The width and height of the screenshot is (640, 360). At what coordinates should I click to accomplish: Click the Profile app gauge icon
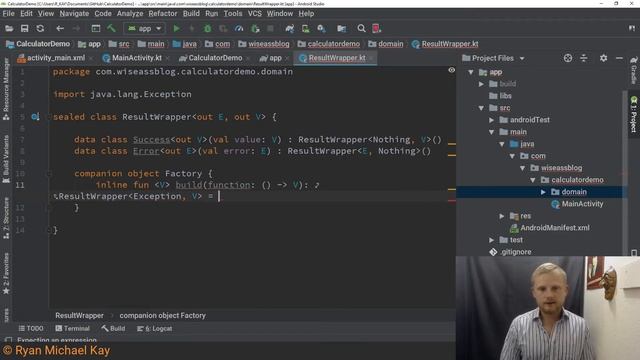(239, 29)
